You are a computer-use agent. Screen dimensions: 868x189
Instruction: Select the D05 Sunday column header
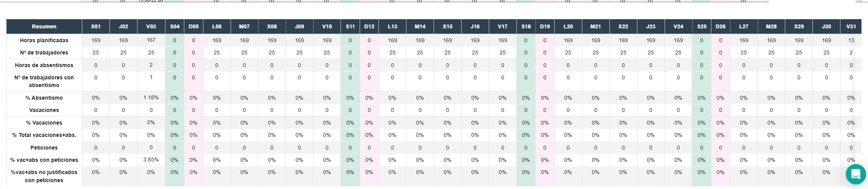pos(193,26)
